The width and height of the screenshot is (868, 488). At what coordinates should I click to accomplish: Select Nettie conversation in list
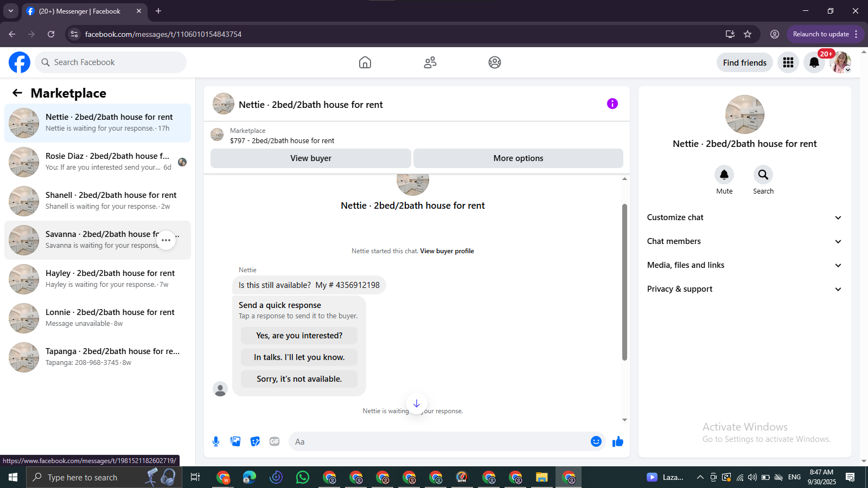[98, 123]
